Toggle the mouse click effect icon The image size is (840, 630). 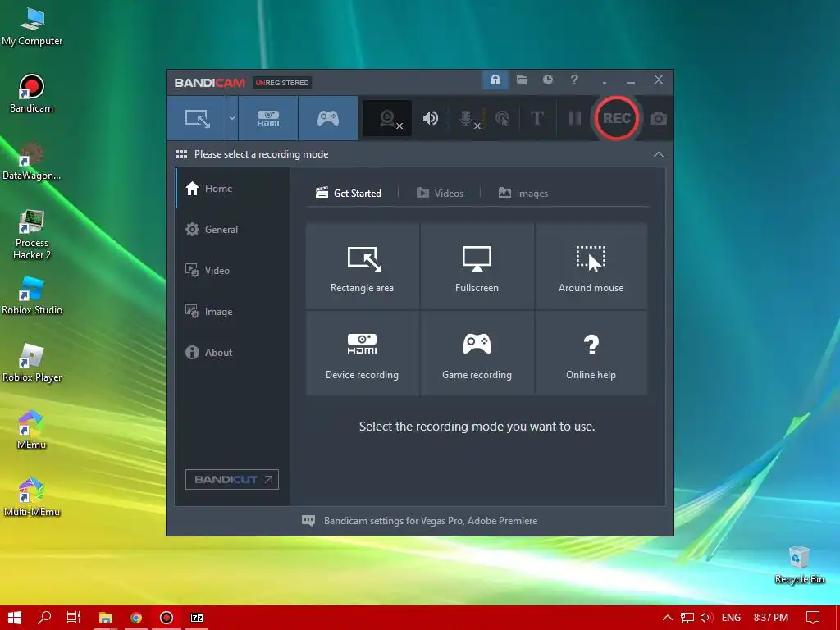click(502, 118)
